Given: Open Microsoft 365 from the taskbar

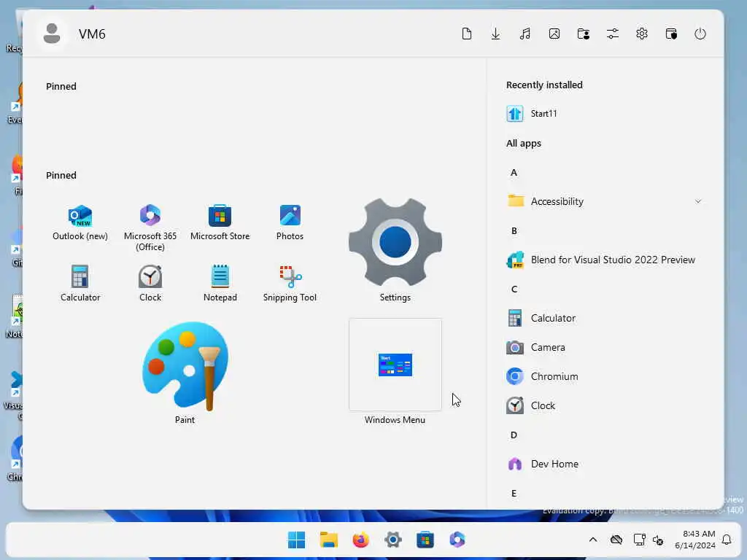Looking at the screenshot, I should [x=457, y=540].
